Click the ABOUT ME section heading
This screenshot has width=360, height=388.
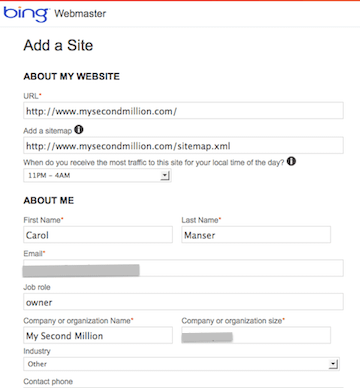pos(49,200)
